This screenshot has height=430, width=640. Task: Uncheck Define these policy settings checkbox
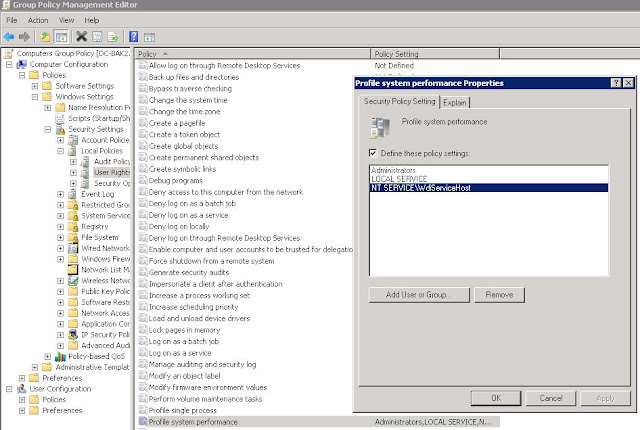tap(373, 153)
